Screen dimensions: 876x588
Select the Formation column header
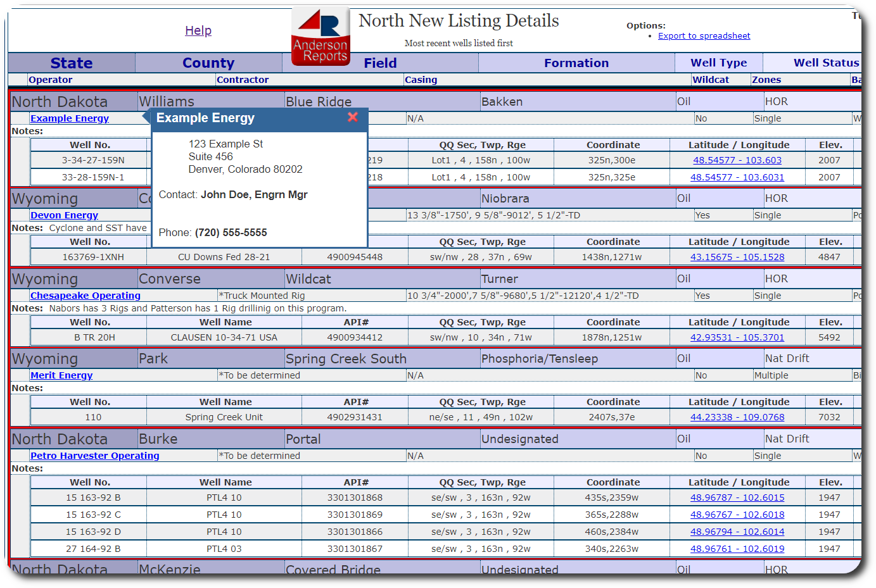click(x=576, y=63)
